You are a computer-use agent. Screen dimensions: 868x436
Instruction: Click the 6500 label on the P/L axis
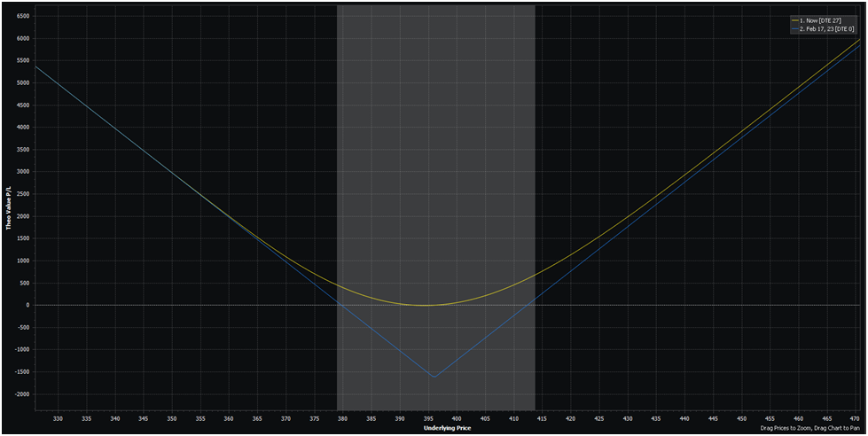(x=22, y=16)
